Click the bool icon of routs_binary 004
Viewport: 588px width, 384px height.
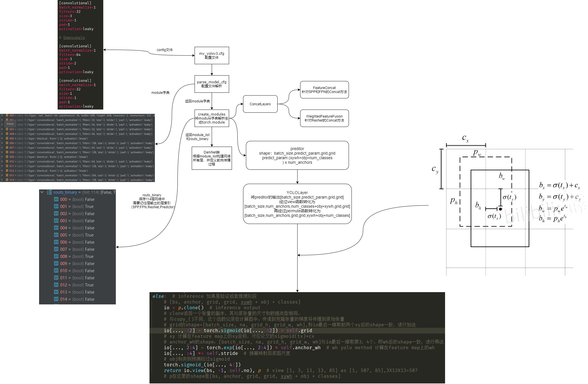tap(56, 228)
